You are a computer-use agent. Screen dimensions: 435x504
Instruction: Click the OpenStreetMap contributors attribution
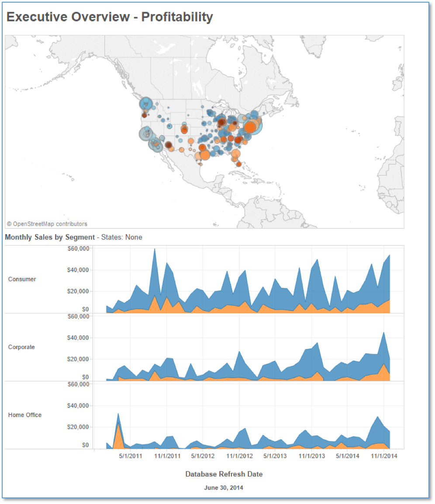[47, 224]
